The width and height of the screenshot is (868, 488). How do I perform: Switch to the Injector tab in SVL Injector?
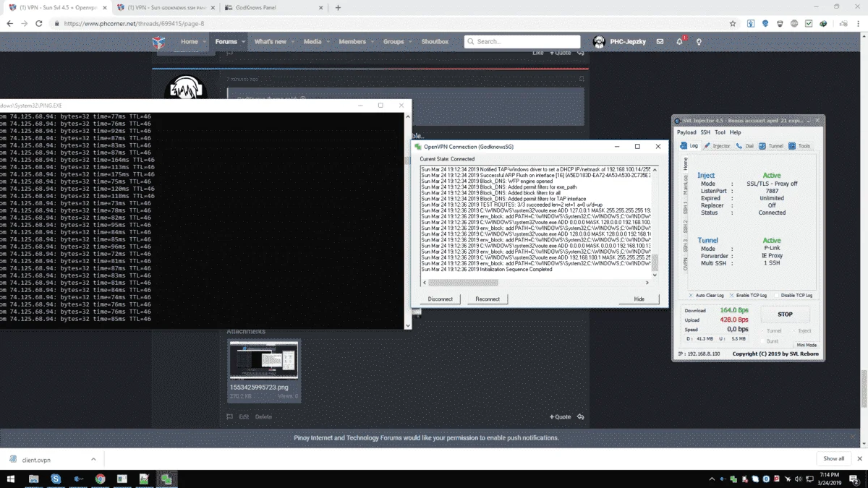point(718,146)
